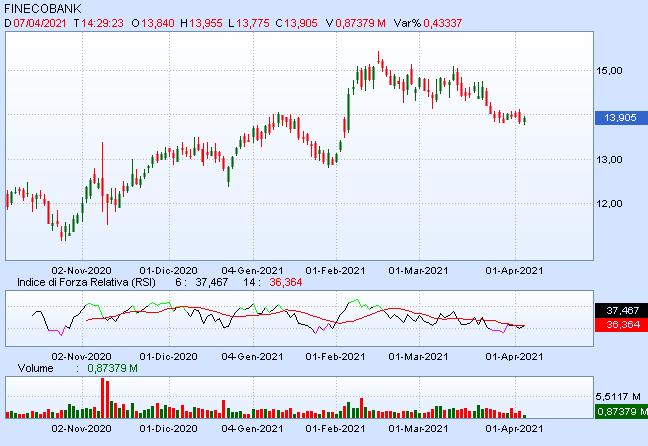Viewport: 648px width, 446px height.
Task: Click the close price 13,905 in header
Action: pos(301,23)
